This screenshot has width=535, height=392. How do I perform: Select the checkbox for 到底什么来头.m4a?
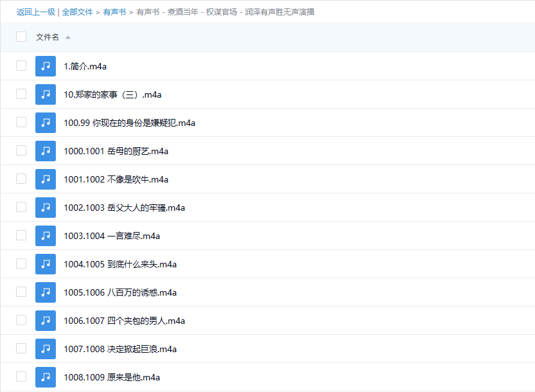pos(21,263)
